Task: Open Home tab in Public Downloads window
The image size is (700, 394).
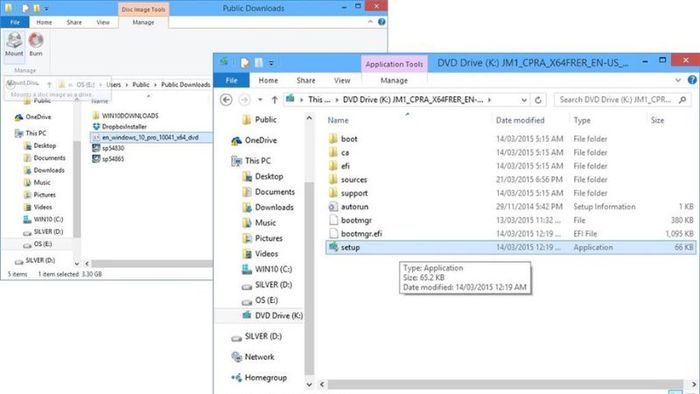Action: (44, 22)
